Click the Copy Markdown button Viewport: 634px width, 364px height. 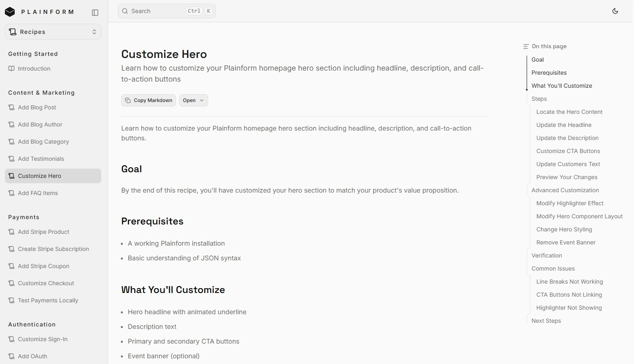tap(149, 100)
